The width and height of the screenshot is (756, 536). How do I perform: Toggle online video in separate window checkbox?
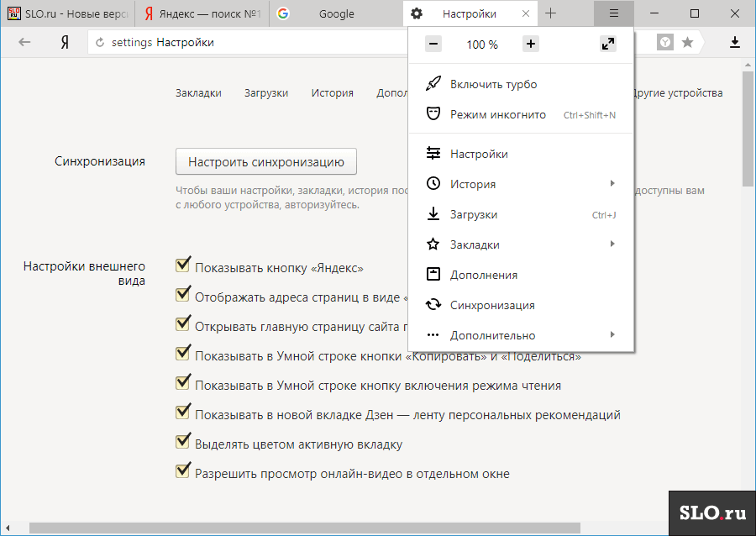pos(183,470)
